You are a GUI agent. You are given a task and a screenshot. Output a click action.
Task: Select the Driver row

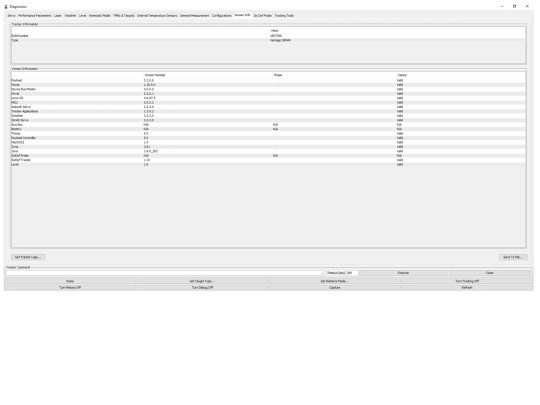pos(268,94)
